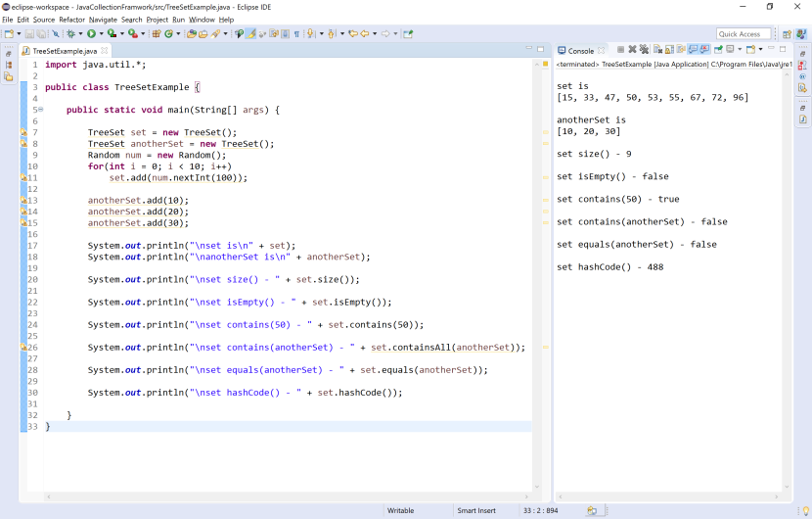Screen dimensions: 812x519
Task: Click the Quick Access search field
Action: click(x=744, y=34)
